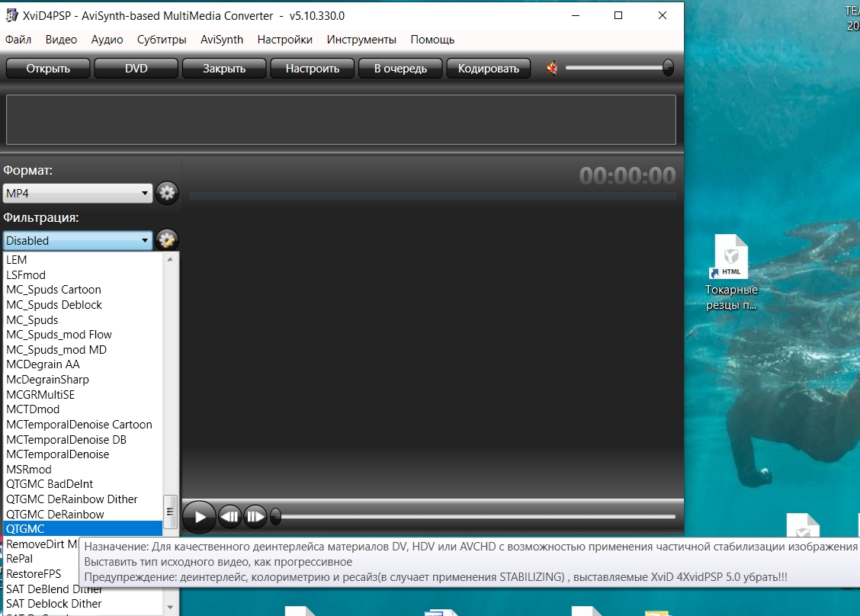860x616 pixels.
Task: Step to next frame in player
Action: click(255, 517)
